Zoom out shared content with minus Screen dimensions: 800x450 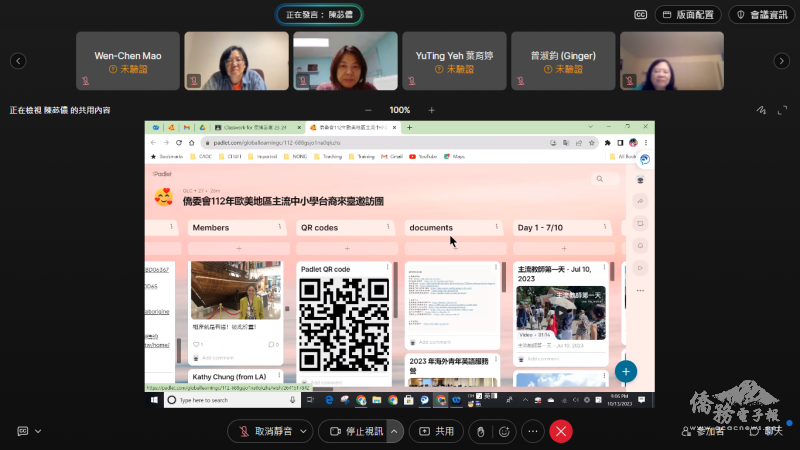368,110
